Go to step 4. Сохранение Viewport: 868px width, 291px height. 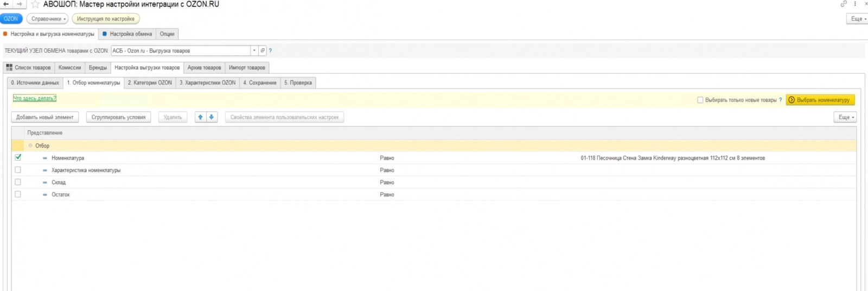pyautogui.click(x=260, y=83)
